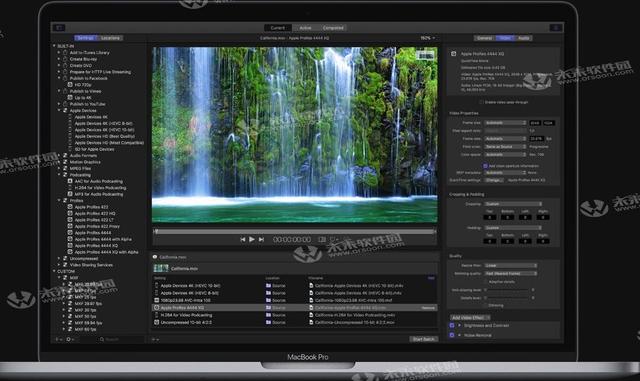This screenshot has width=640, height=381.
Task: Select the H.264 for Video Podcasting batch row
Action: tap(295, 315)
